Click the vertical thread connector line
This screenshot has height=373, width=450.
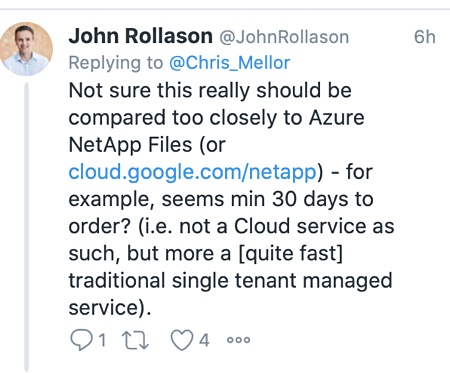pyautogui.click(x=27, y=227)
